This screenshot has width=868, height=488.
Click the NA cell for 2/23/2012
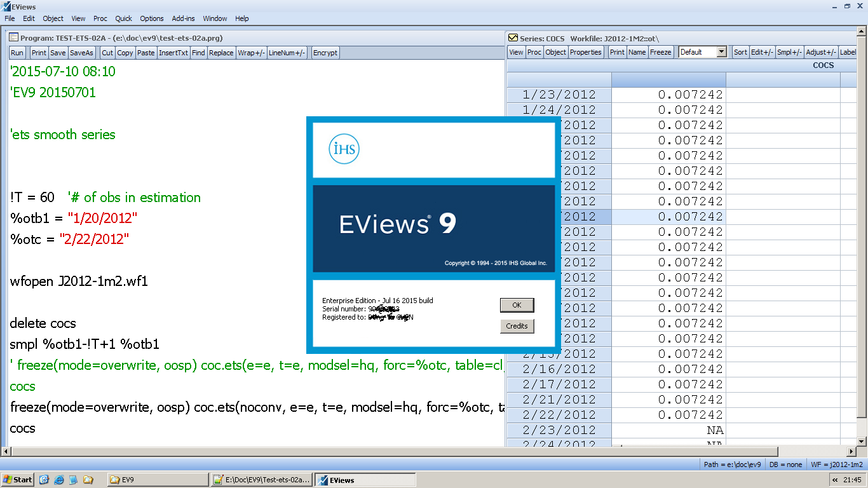coord(668,430)
